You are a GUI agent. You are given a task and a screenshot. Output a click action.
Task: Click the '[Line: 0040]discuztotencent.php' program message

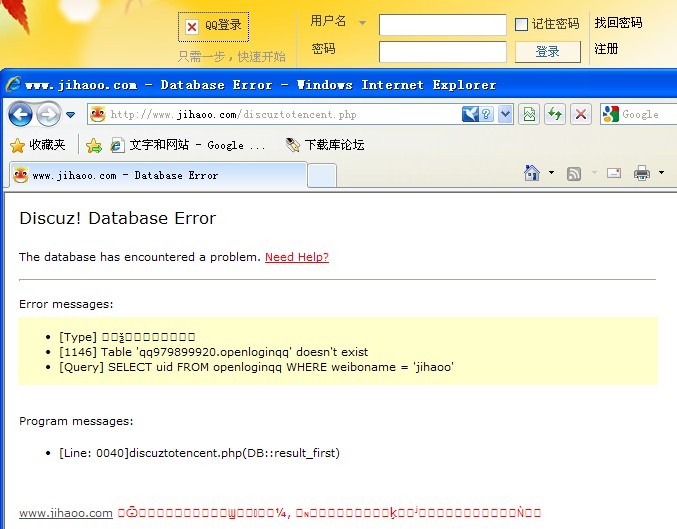199,453
